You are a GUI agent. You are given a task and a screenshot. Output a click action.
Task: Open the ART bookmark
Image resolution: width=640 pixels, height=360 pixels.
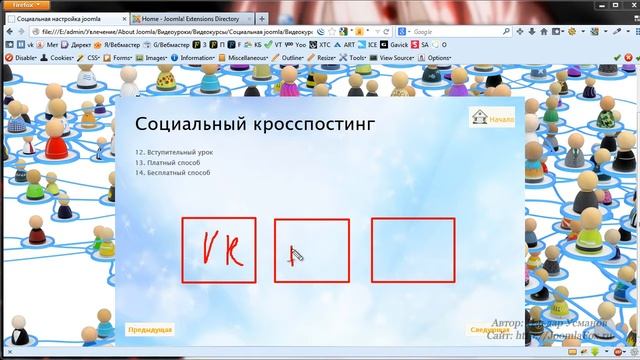344,44
